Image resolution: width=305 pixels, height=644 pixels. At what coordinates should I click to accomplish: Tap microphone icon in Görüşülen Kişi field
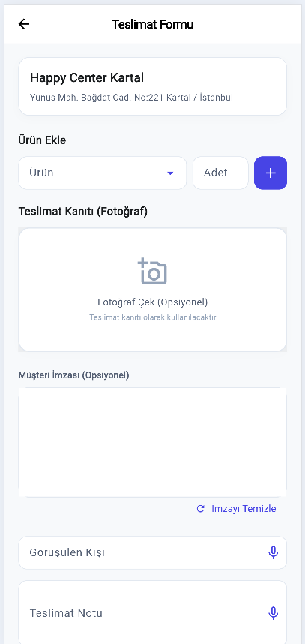273,553
